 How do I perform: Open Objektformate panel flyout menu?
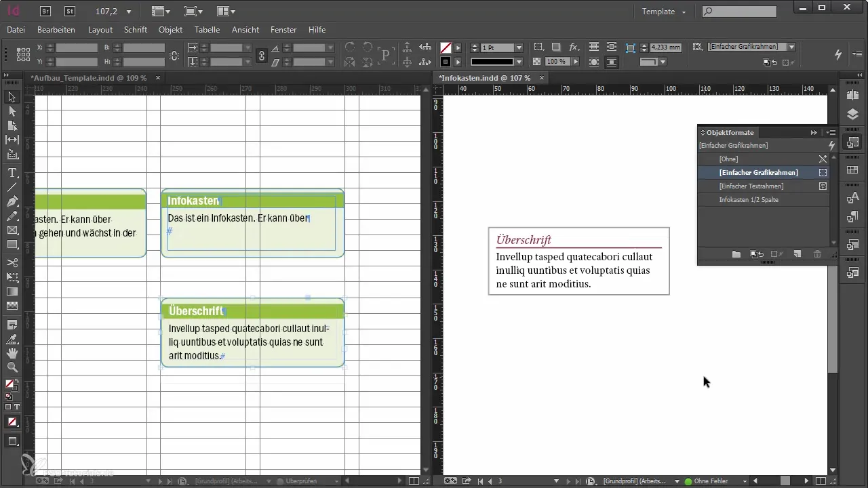coord(830,133)
